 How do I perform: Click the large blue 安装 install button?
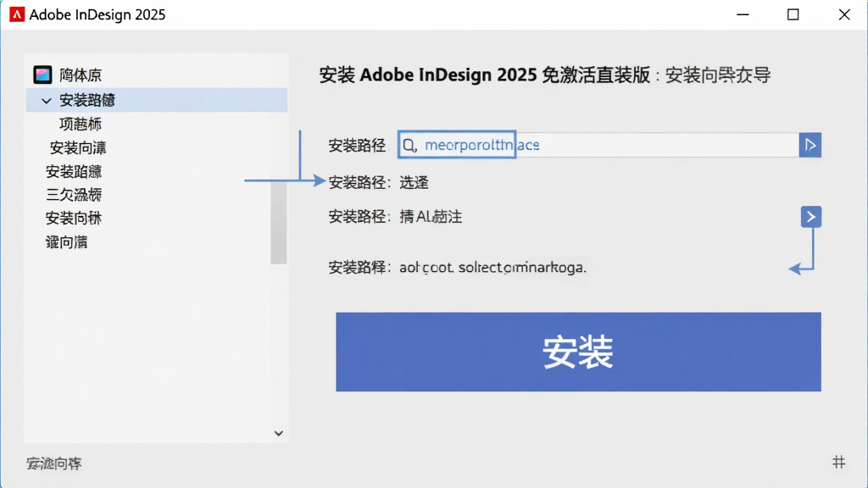pos(578,352)
